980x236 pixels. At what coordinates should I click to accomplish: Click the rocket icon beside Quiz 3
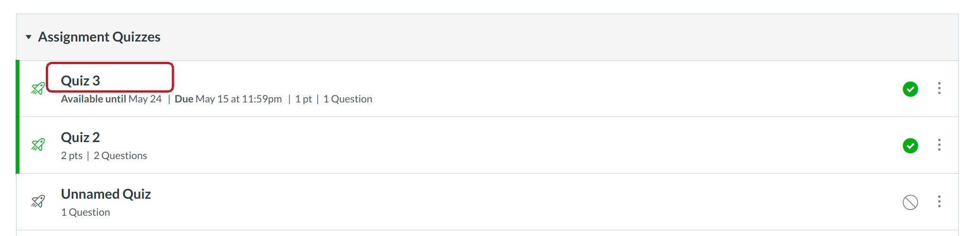38,88
